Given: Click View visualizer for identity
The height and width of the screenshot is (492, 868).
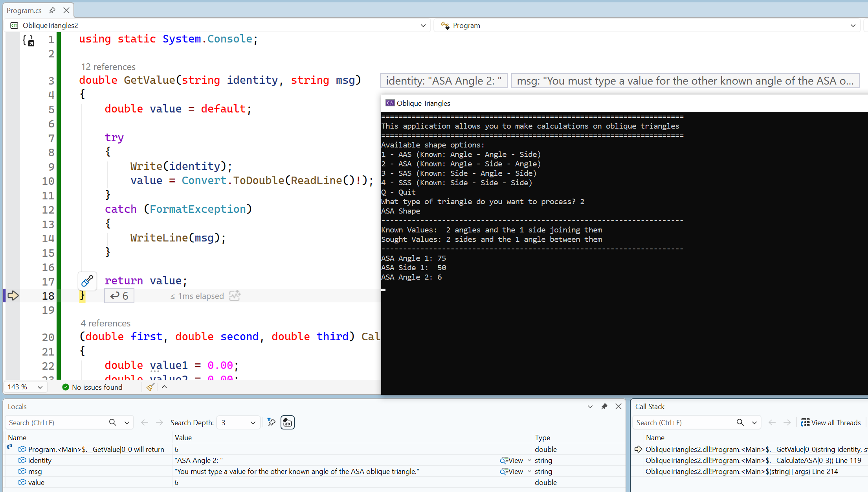Looking at the screenshot, I should click(x=512, y=460).
